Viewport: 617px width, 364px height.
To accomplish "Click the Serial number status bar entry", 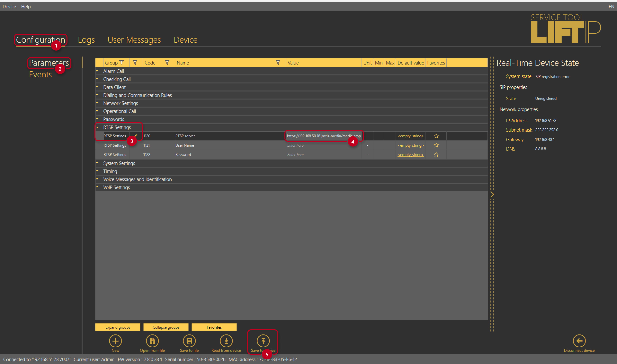I will [x=195, y=359].
